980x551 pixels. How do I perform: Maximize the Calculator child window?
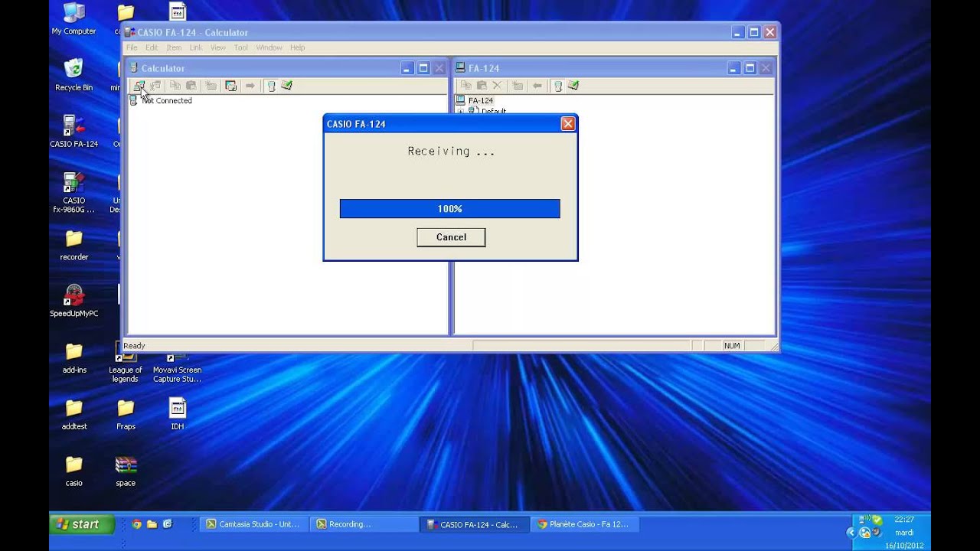coord(423,68)
